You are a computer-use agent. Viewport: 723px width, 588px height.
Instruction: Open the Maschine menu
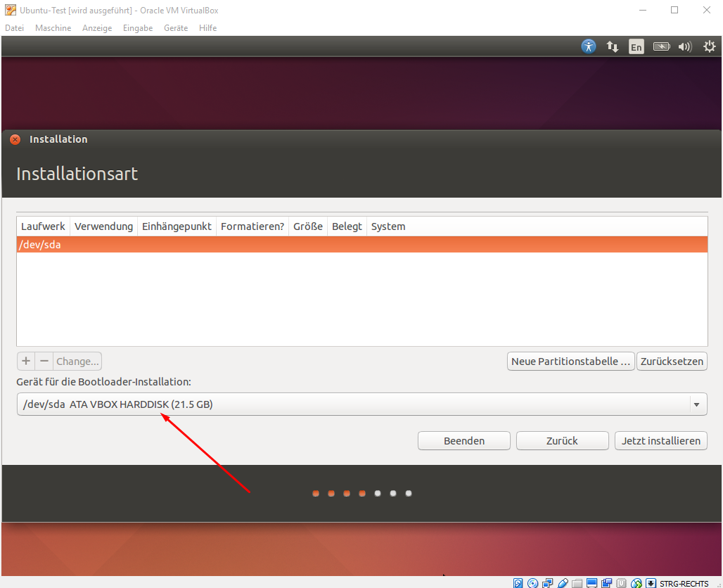coord(53,28)
